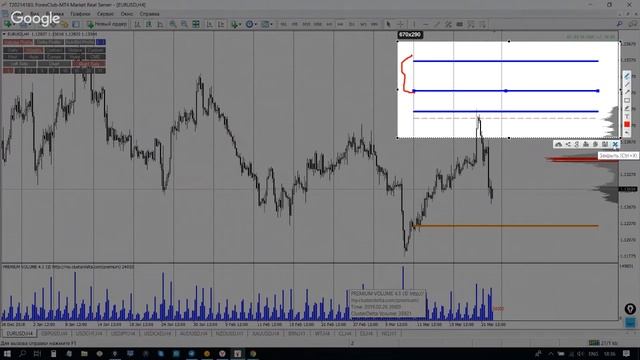Undo the last Lightshot drawing

pyautogui.click(x=627, y=133)
